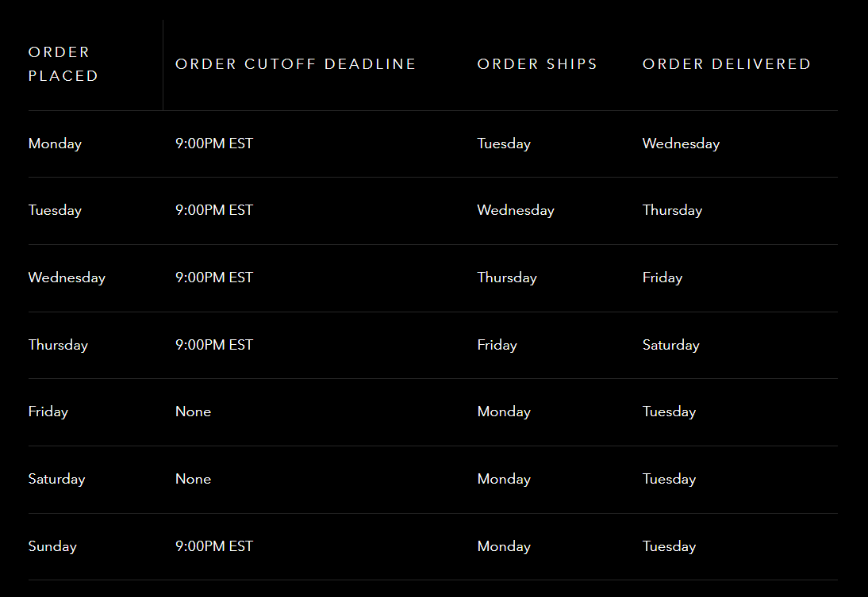The width and height of the screenshot is (868, 597).
Task: Click the Order Delivered column header
Action: point(726,64)
